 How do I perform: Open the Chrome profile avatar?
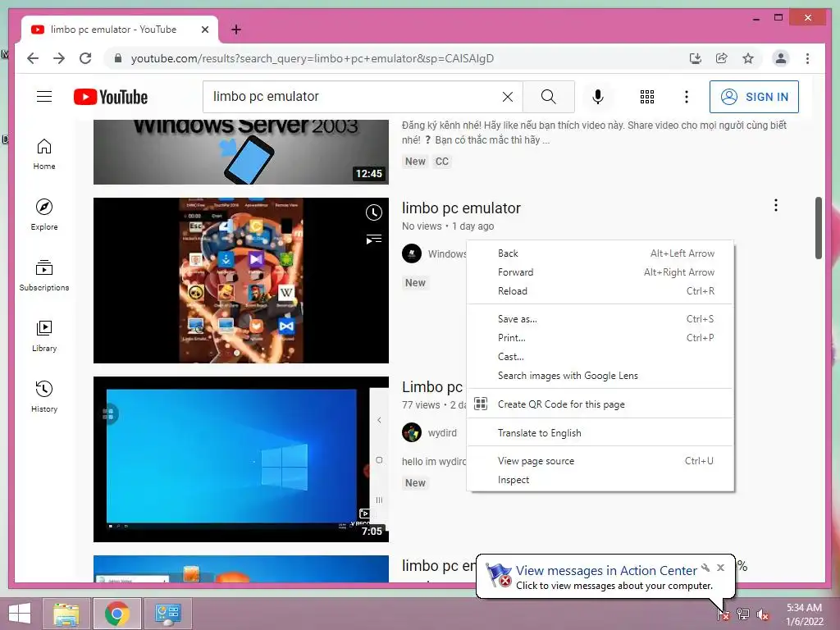click(x=781, y=58)
